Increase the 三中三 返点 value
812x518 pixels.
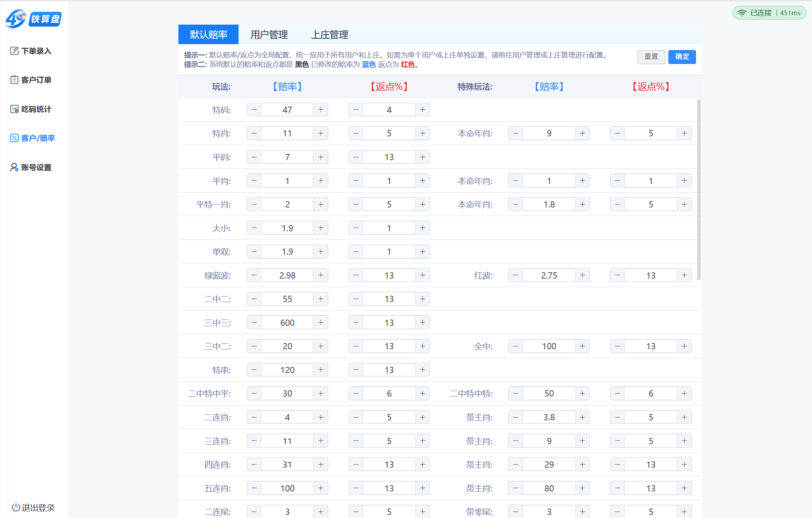tap(423, 323)
